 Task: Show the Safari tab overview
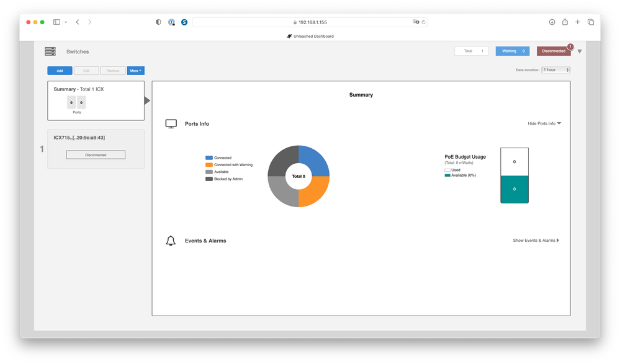tap(591, 22)
